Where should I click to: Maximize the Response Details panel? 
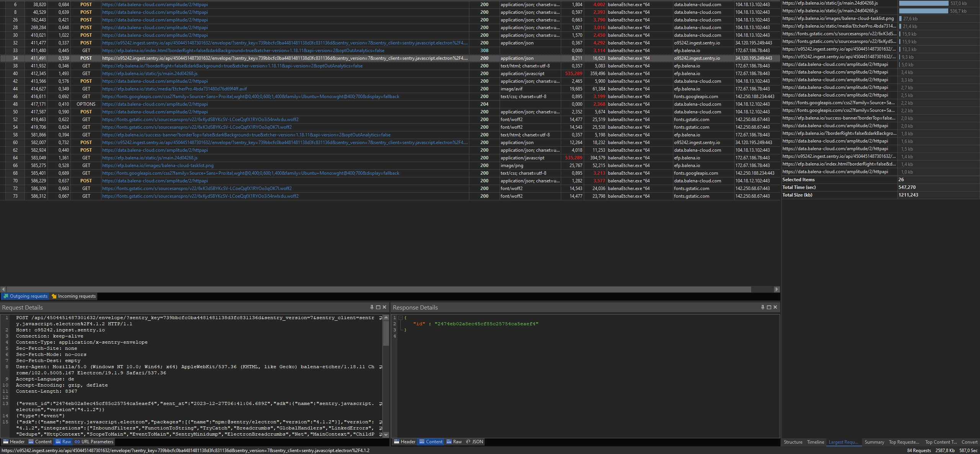click(769, 307)
